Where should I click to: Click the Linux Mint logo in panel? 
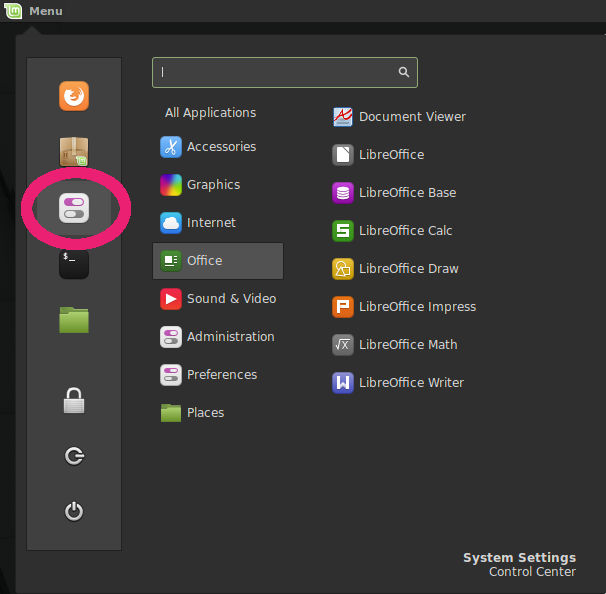coord(13,10)
